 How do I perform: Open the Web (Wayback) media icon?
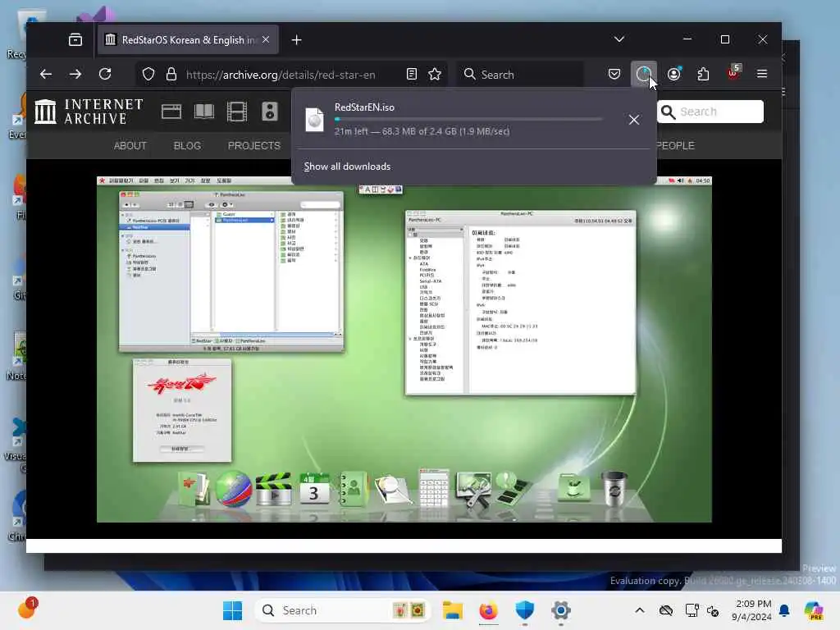(171, 112)
